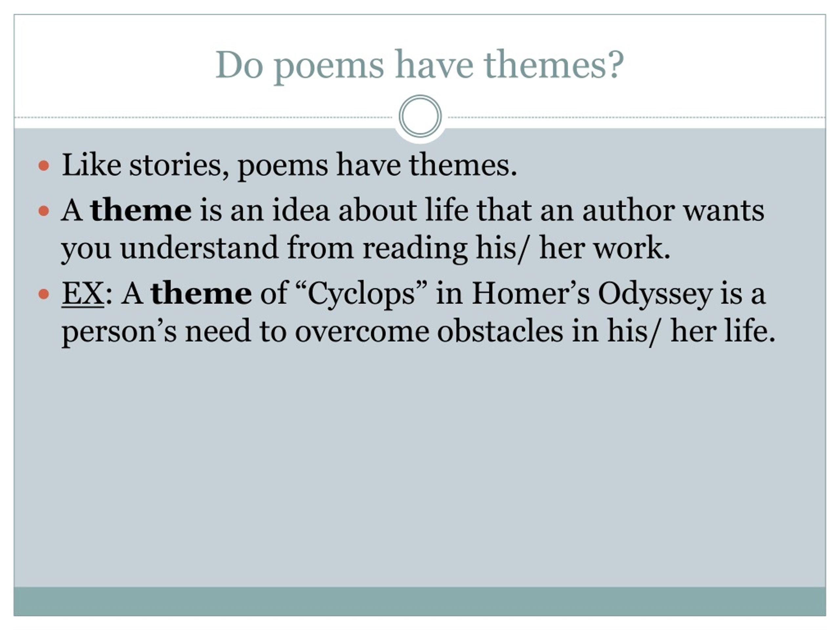
Task: Click the bold "theme" in the third bullet
Action: point(201,294)
